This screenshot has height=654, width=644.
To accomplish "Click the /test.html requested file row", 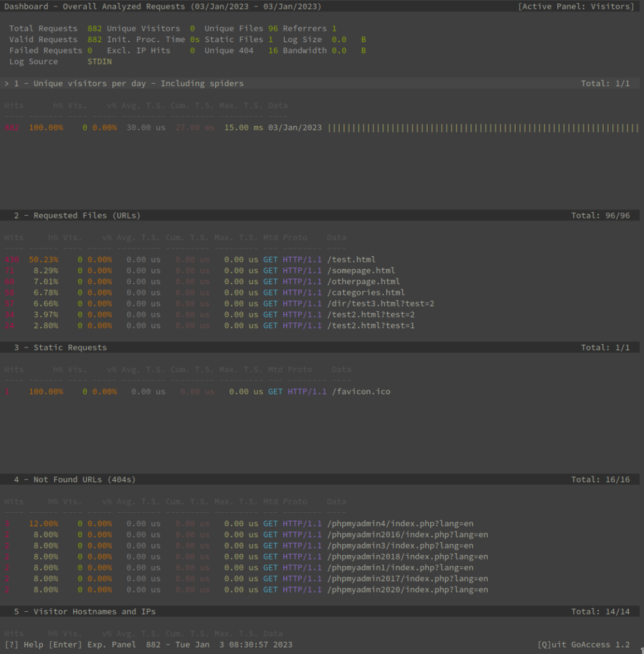I will (x=351, y=260).
